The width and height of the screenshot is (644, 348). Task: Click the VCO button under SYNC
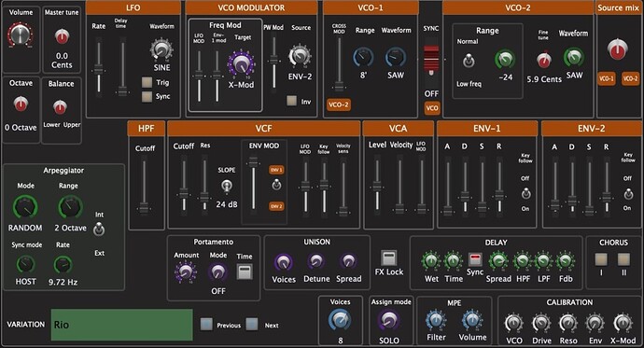[x=431, y=108]
